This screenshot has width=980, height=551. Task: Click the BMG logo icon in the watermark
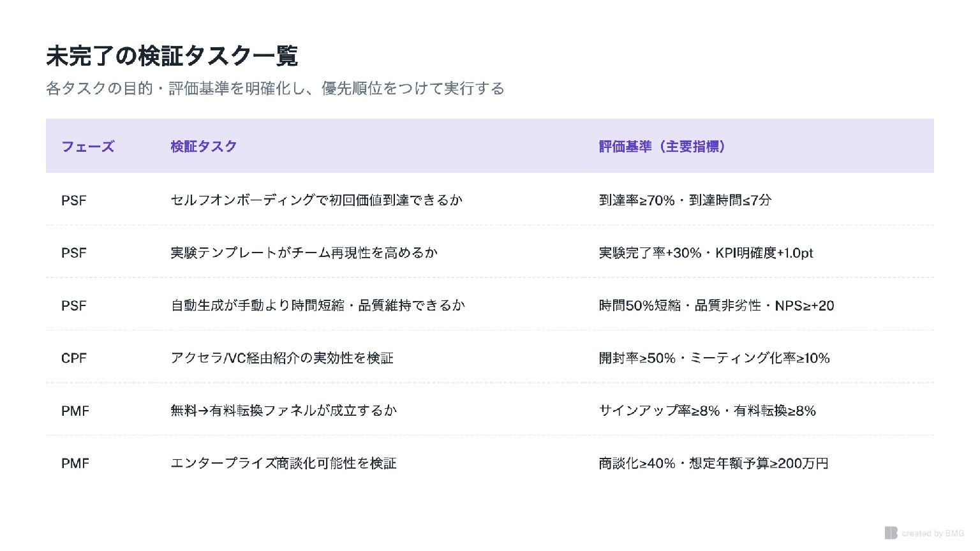891,533
